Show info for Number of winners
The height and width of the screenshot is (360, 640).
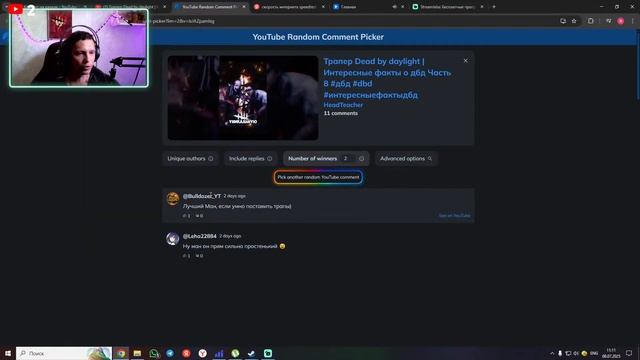(361, 158)
